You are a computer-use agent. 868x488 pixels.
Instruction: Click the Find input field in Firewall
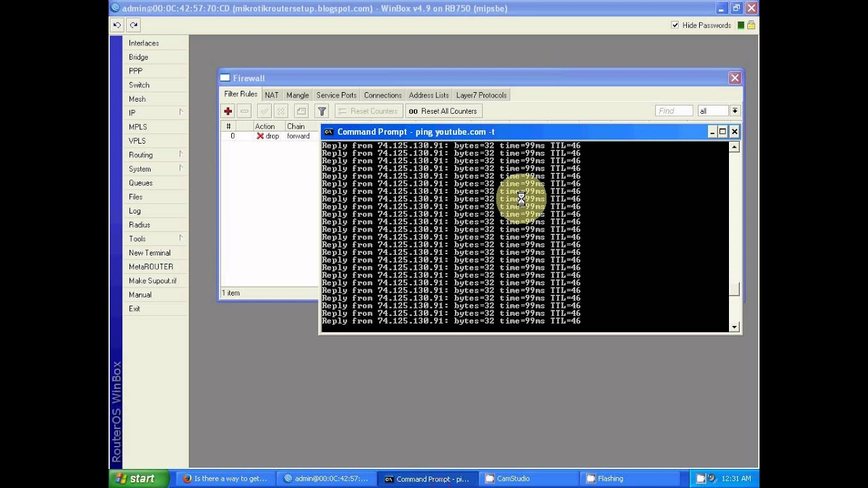coord(673,111)
